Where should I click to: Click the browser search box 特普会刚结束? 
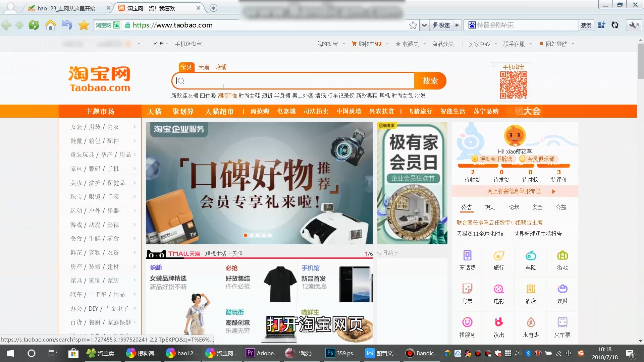[x=522, y=25]
